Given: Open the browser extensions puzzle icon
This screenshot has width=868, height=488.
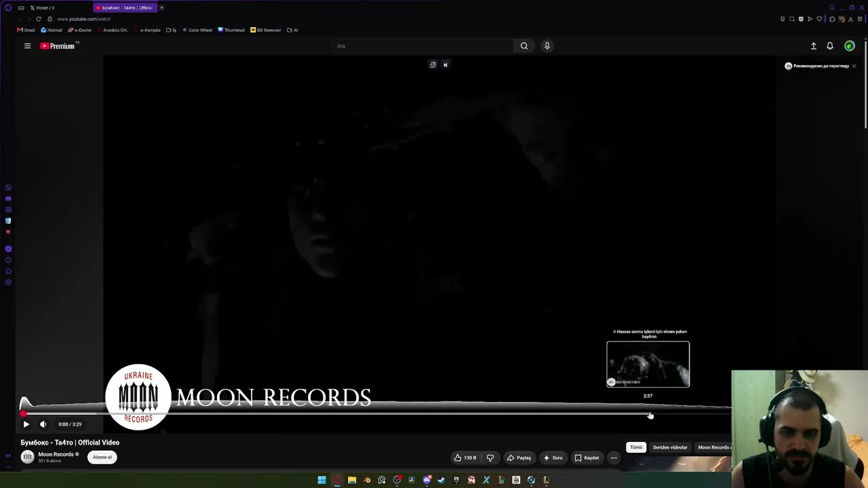Looking at the screenshot, I should click(x=832, y=19).
